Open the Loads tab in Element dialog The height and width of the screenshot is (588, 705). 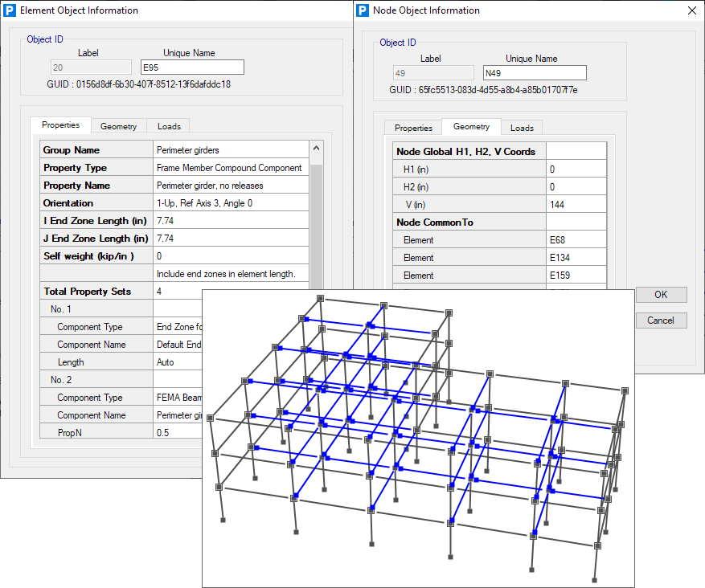pos(169,126)
